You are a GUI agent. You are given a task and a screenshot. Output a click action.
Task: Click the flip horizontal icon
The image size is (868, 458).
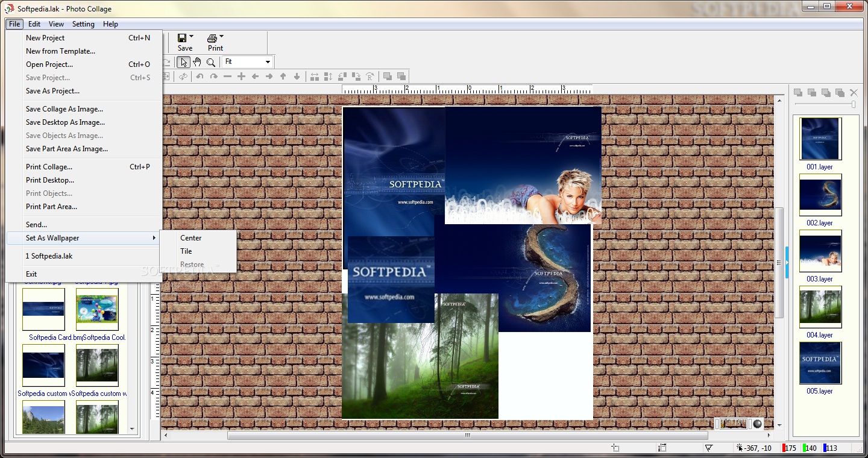pos(314,77)
